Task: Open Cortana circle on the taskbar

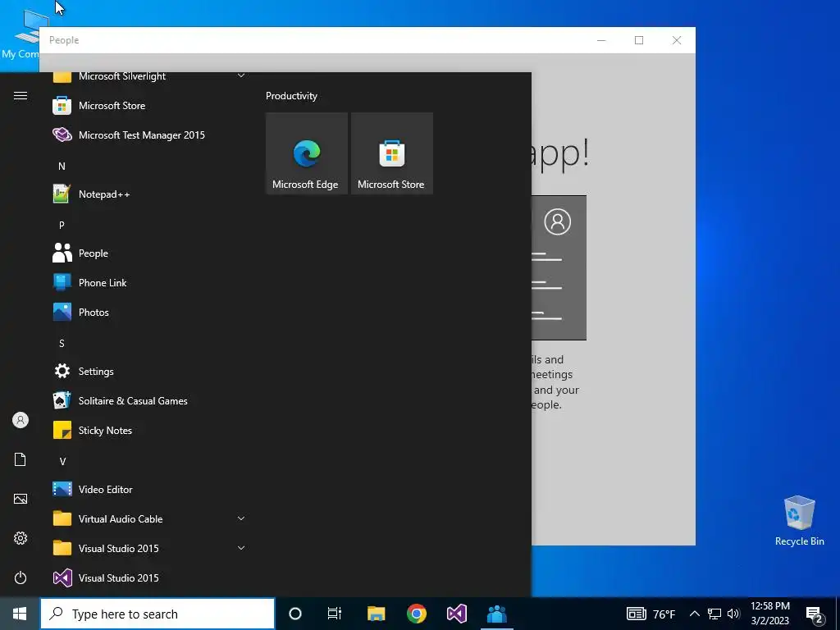Action: 295,614
